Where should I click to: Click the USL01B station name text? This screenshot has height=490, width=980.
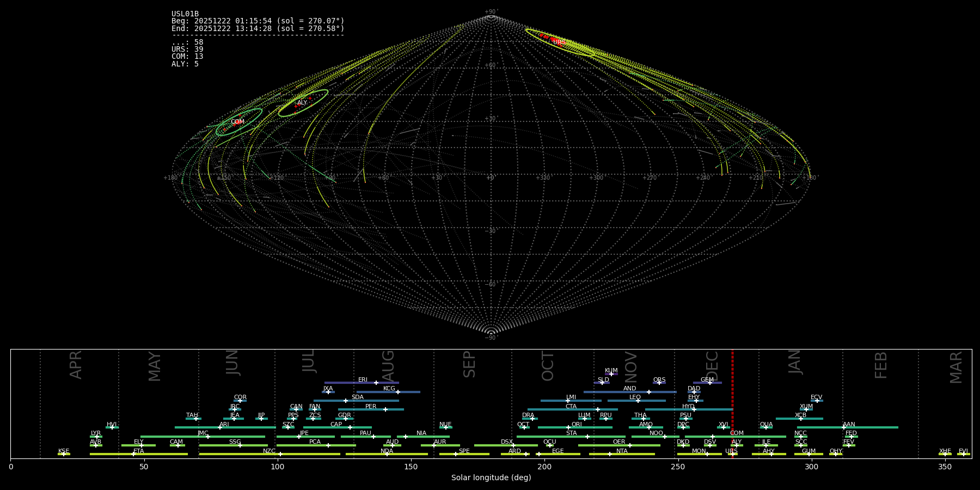pos(185,14)
